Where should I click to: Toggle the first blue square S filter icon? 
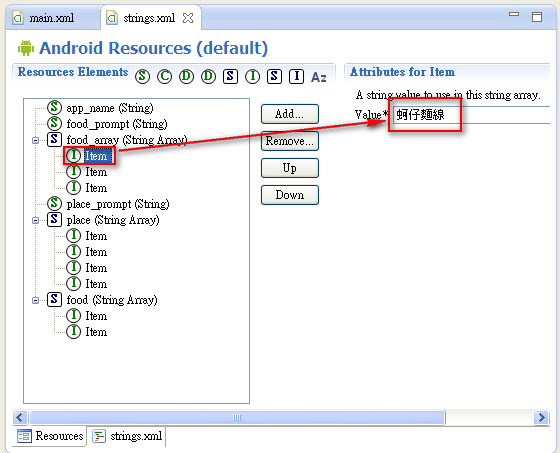tap(230, 76)
